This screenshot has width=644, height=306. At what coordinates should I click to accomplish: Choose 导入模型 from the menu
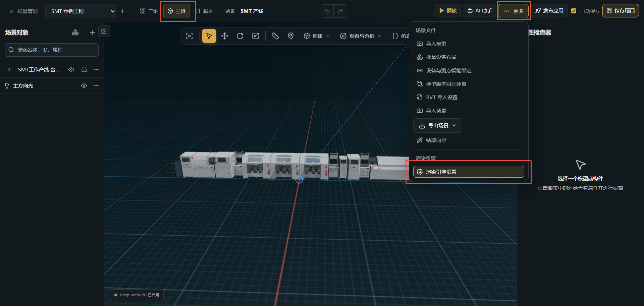[x=469, y=44]
